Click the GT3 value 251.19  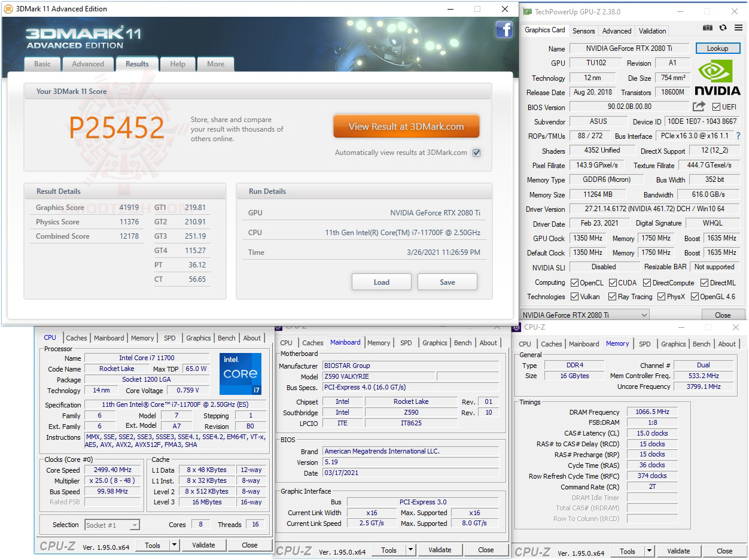coord(196,236)
